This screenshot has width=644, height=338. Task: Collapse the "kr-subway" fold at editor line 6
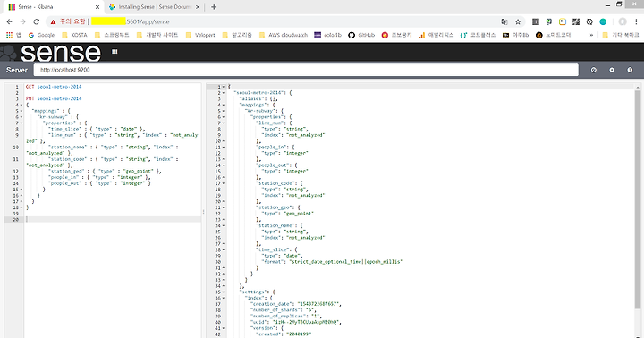[x=21, y=117]
